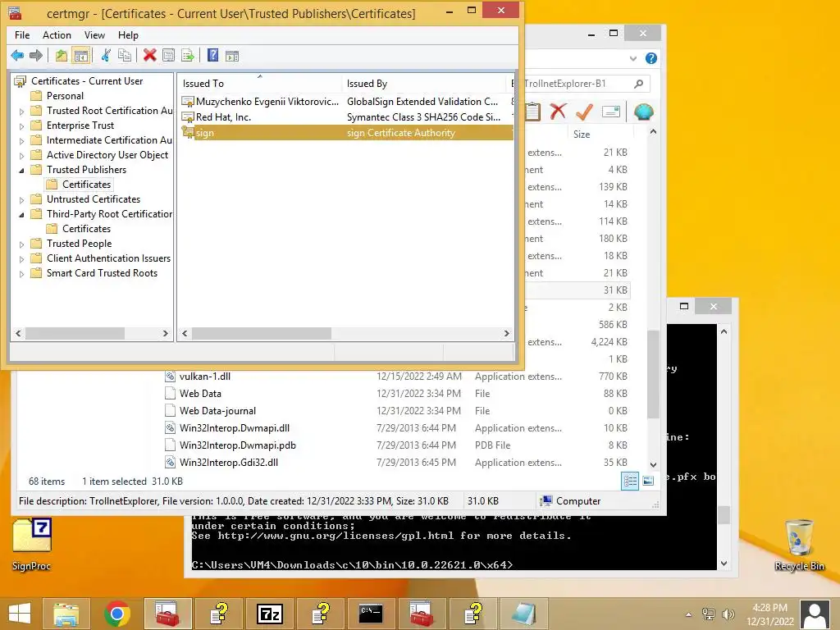Viewport: 840px width, 630px height.
Task: Collapse Third-Party Root Certification node
Action: click(x=21, y=215)
